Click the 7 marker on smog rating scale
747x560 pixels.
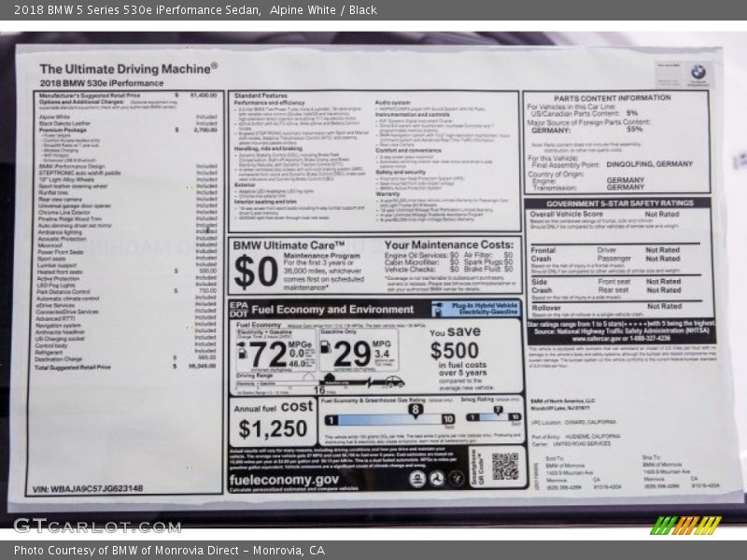[498, 410]
